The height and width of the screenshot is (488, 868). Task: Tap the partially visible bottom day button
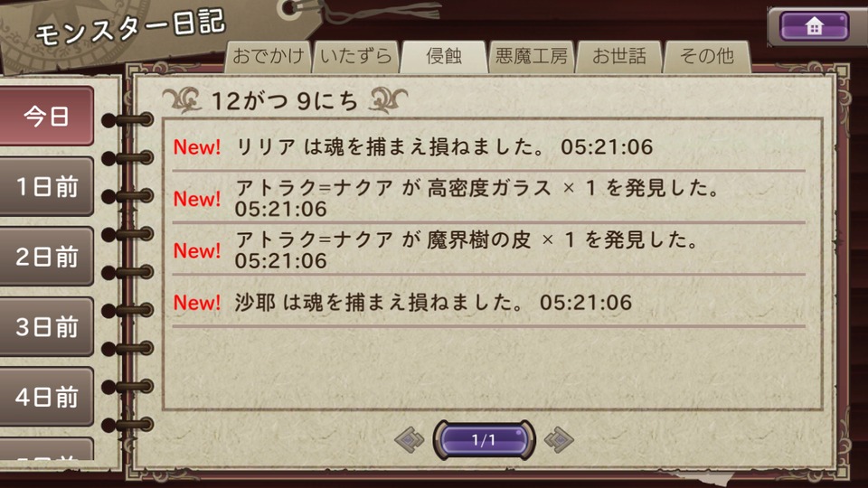46,449
